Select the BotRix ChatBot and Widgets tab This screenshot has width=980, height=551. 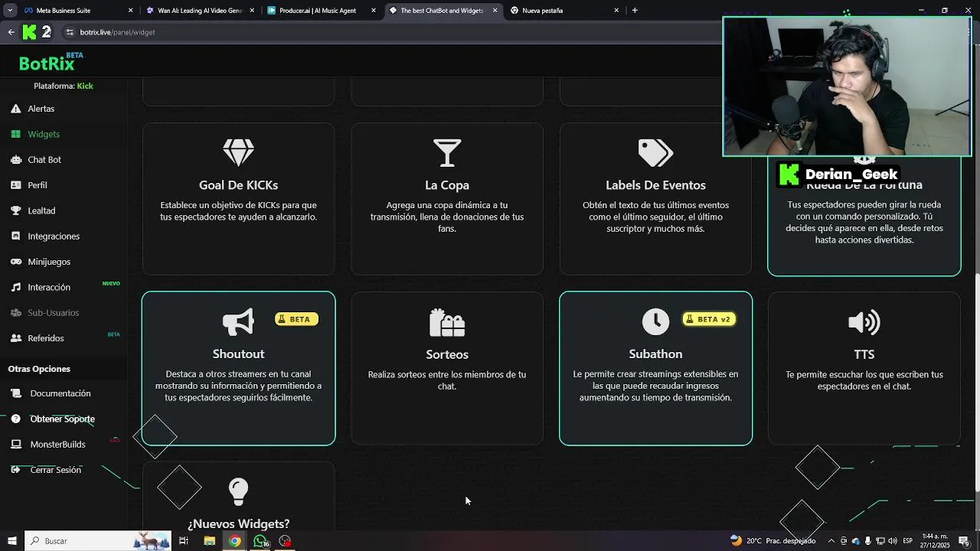click(442, 11)
